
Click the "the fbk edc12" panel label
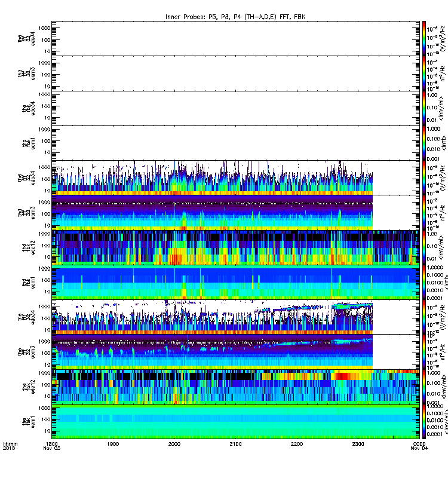point(29,387)
